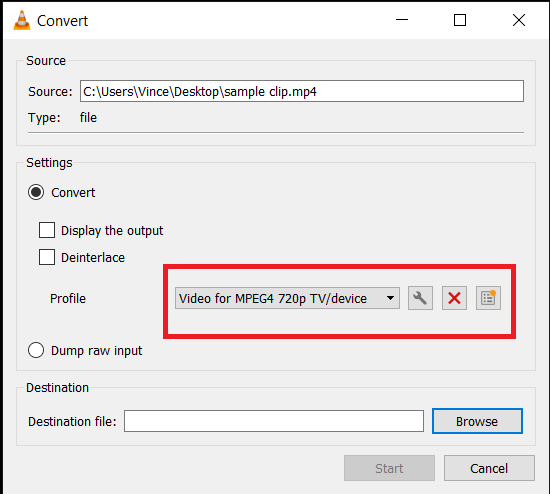
Task: Close the Convert window
Action: [519, 20]
